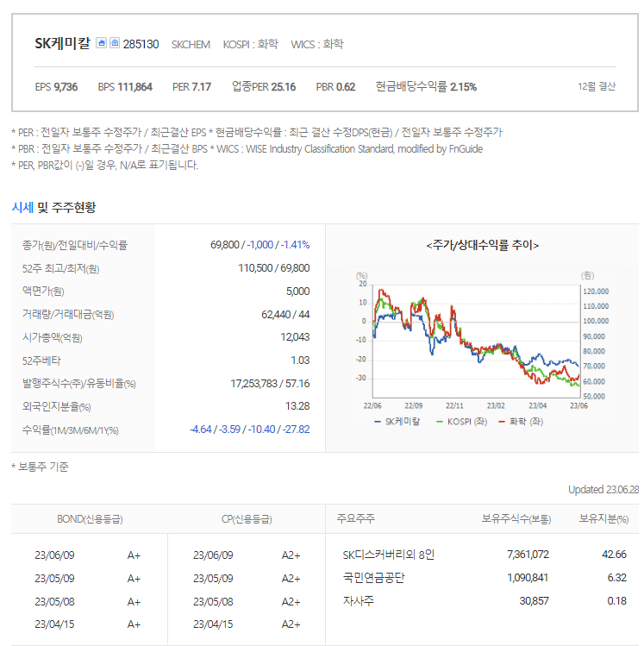Click the WICS : 화학 classification

click(317, 44)
